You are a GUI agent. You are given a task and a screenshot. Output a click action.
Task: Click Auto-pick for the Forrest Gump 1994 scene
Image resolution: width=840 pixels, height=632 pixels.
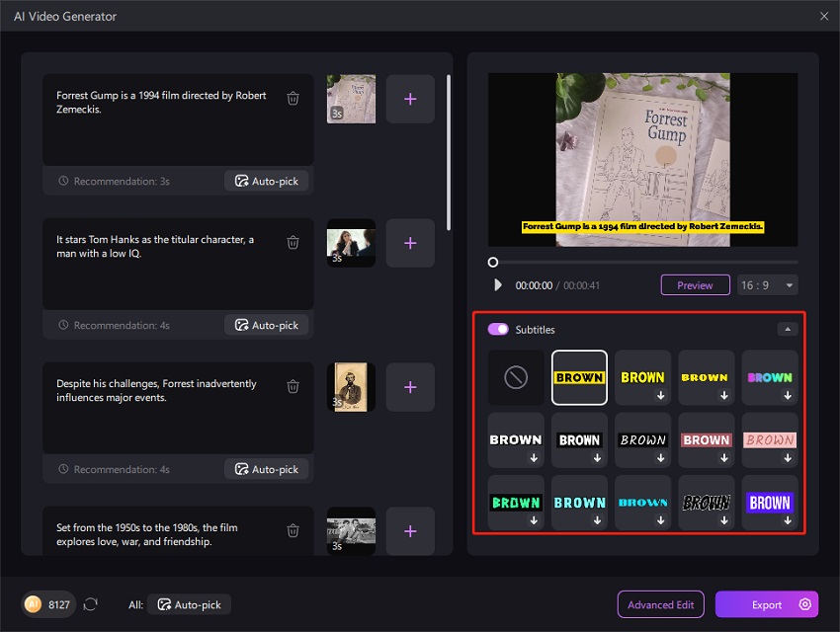pos(267,181)
